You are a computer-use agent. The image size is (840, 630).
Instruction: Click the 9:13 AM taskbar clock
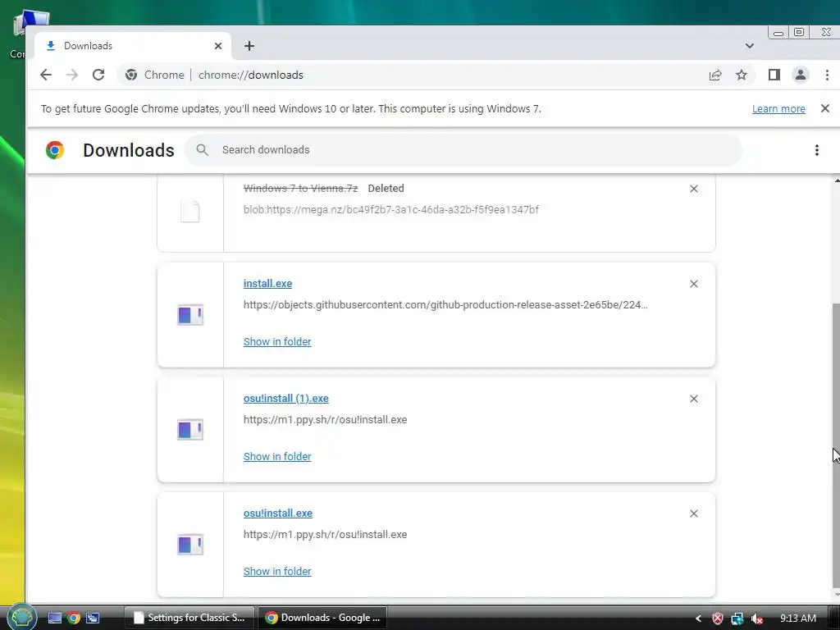click(798, 619)
